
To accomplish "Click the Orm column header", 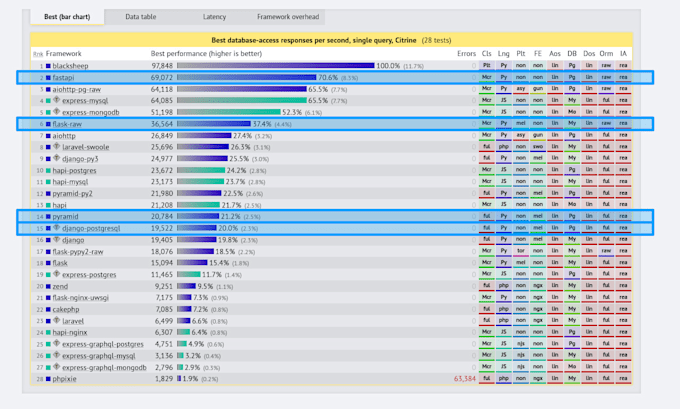I will click(x=605, y=53).
